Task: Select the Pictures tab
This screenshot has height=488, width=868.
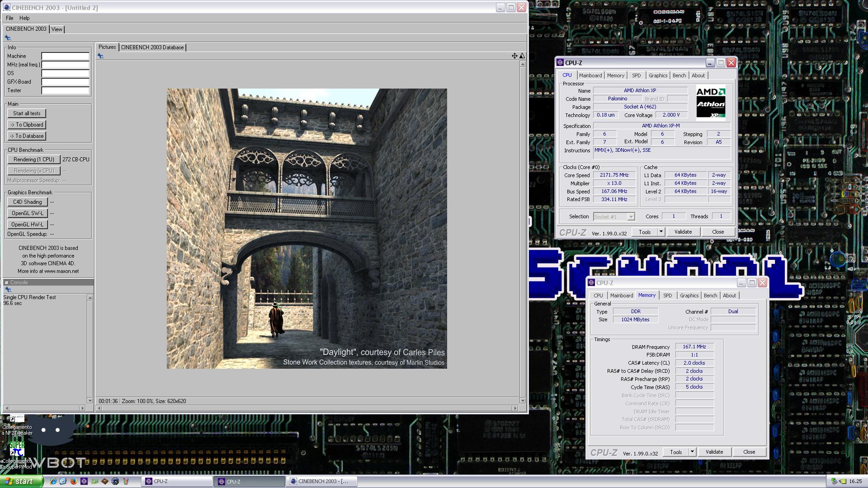Action: (x=107, y=47)
